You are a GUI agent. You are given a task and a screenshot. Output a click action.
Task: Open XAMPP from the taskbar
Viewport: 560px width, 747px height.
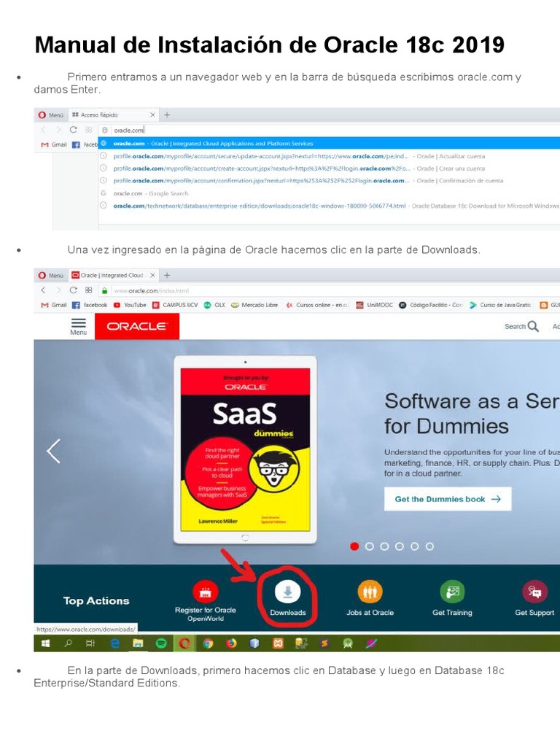[278, 643]
